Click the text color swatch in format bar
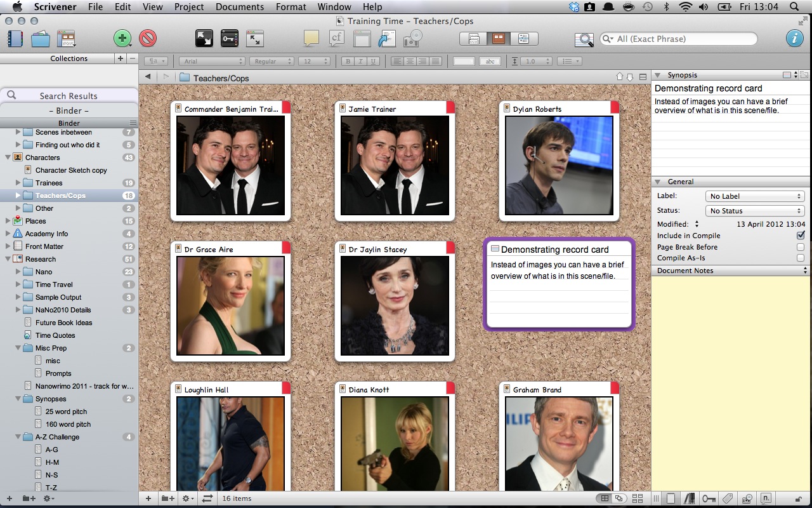This screenshot has height=508, width=812. 464,62
